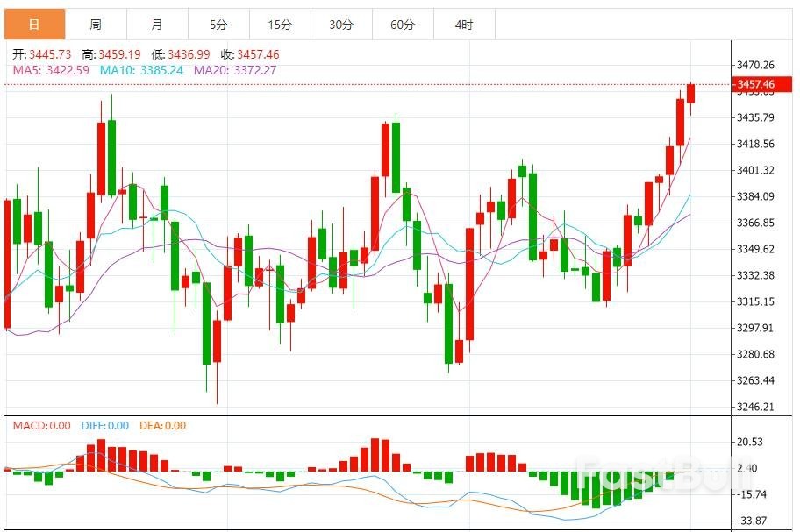Switch to the 5分 timeframe
The width and height of the screenshot is (800, 532).
coord(218,25)
